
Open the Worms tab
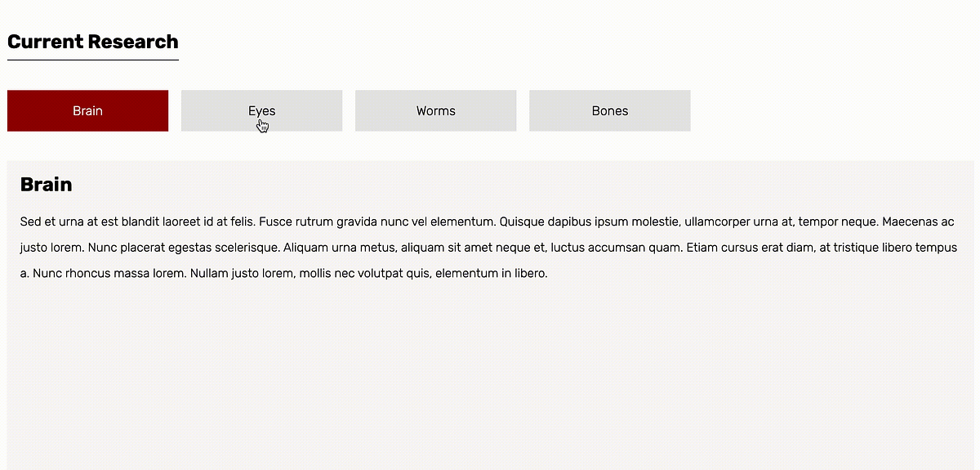click(x=435, y=110)
